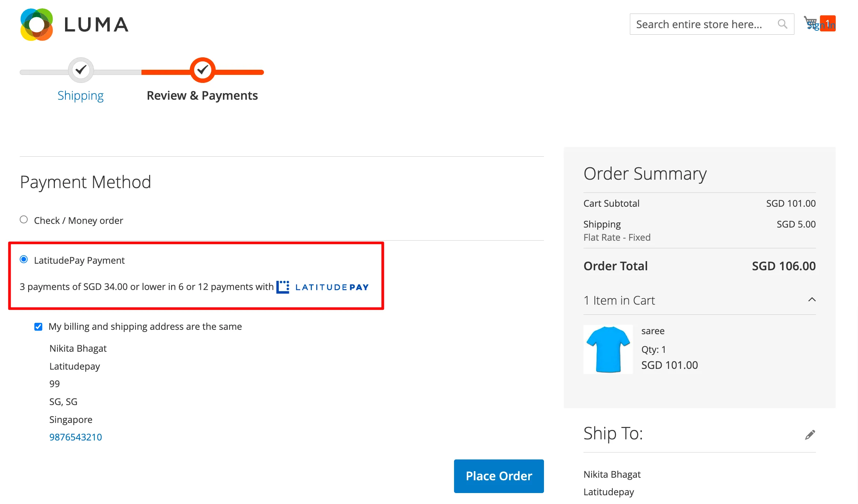858x504 pixels.
Task: Click the Review & Payments step checkmark
Action: click(203, 70)
